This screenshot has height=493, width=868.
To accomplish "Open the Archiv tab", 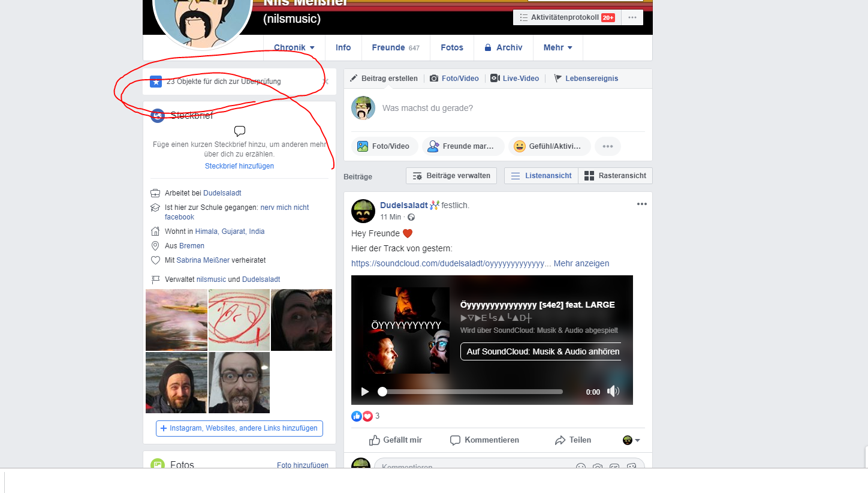I will 504,47.
